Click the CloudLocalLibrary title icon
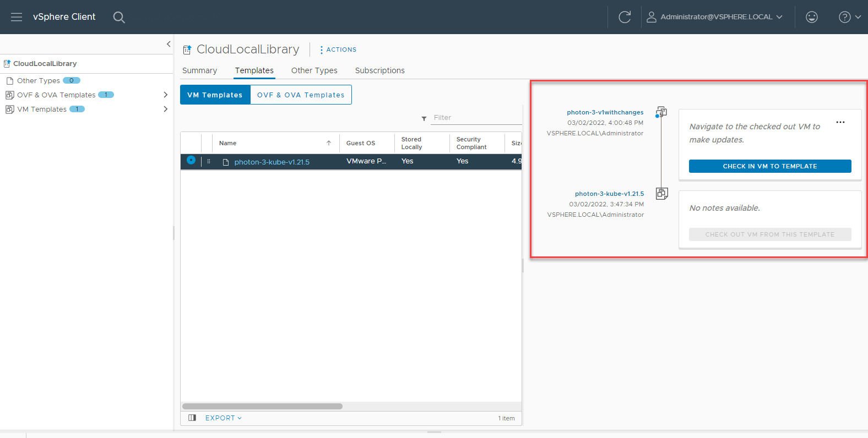This screenshot has height=438, width=868. pos(187,50)
